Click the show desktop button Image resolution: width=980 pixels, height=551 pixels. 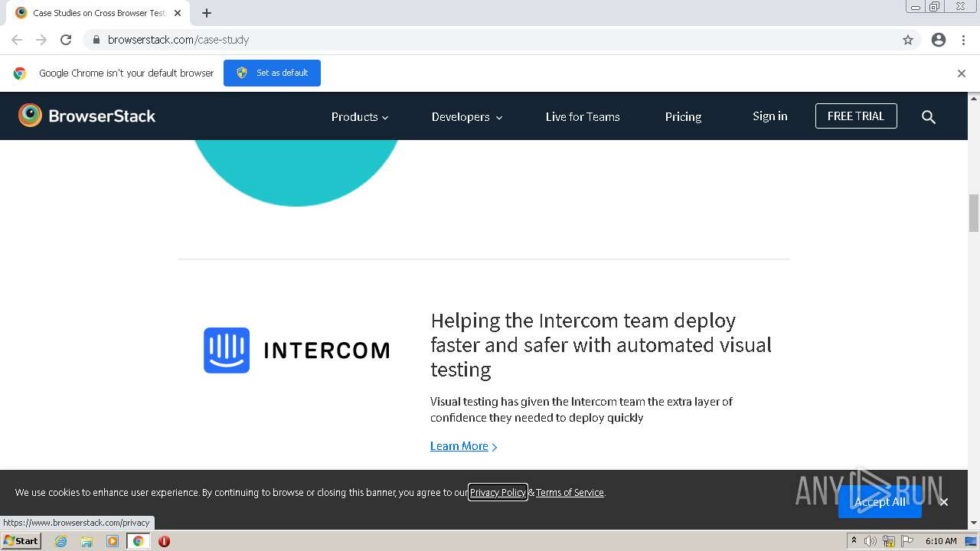(x=972, y=541)
